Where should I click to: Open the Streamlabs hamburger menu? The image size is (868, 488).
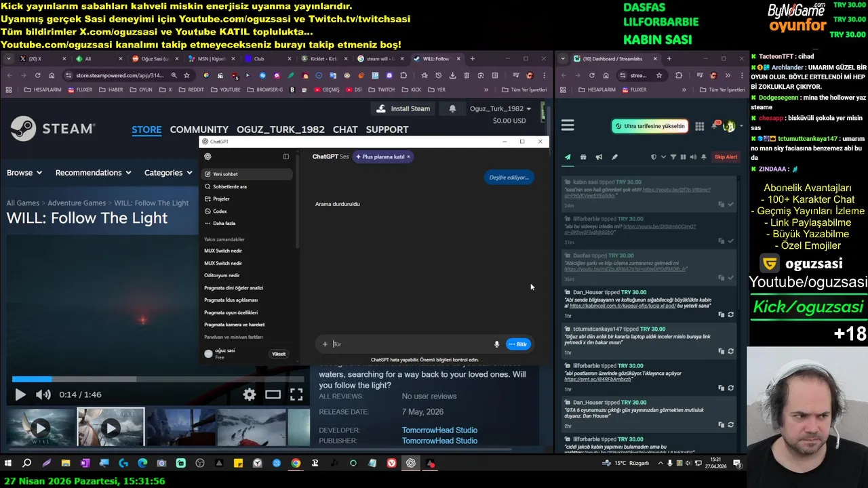pos(568,125)
